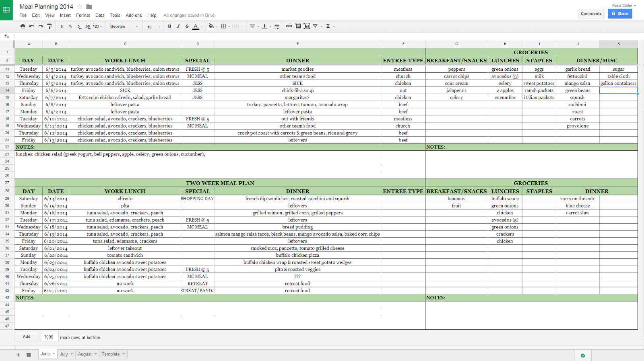Open the fill color picker
644x361 pixels.
coord(211,26)
